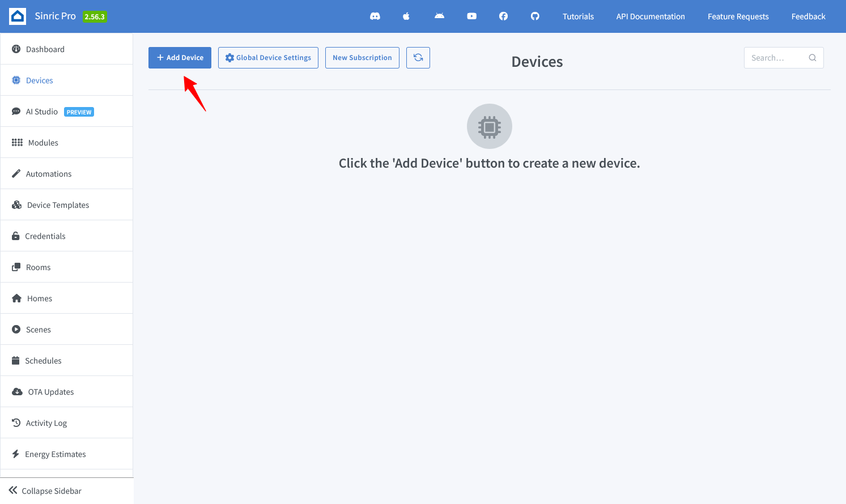Select Devices in the sidebar
This screenshot has height=504, width=846.
67,80
